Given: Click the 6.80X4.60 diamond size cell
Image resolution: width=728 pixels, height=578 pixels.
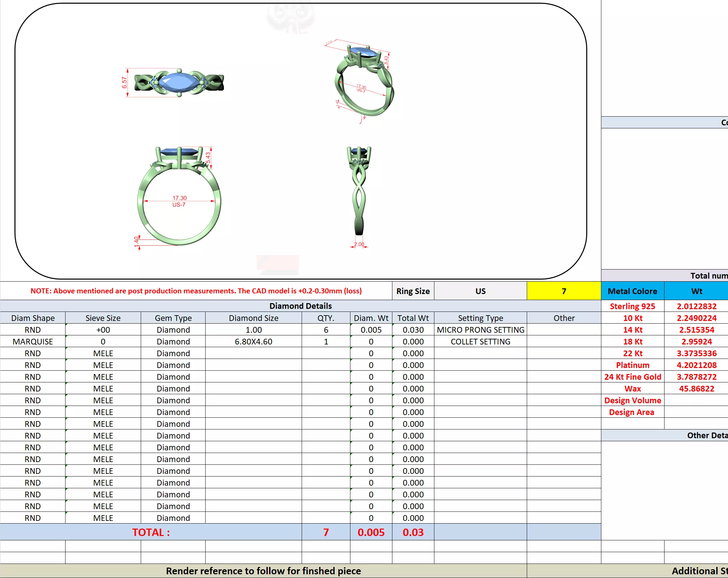Looking at the screenshot, I should coord(253,341).
